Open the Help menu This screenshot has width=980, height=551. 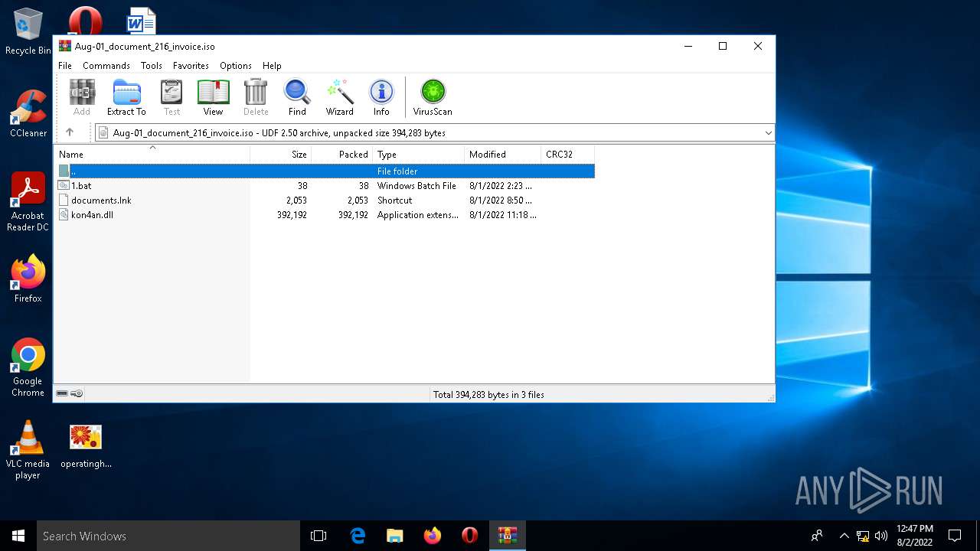272,66
